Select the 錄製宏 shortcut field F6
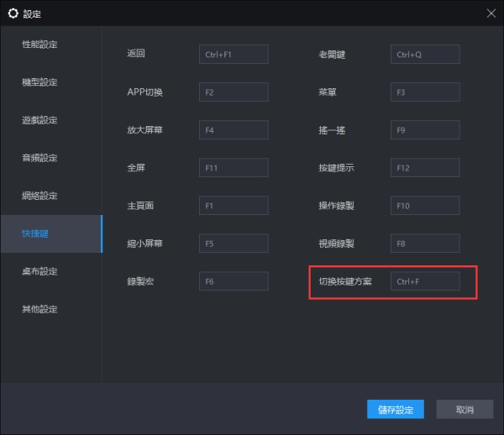504x435 pixels. (234, 281)
